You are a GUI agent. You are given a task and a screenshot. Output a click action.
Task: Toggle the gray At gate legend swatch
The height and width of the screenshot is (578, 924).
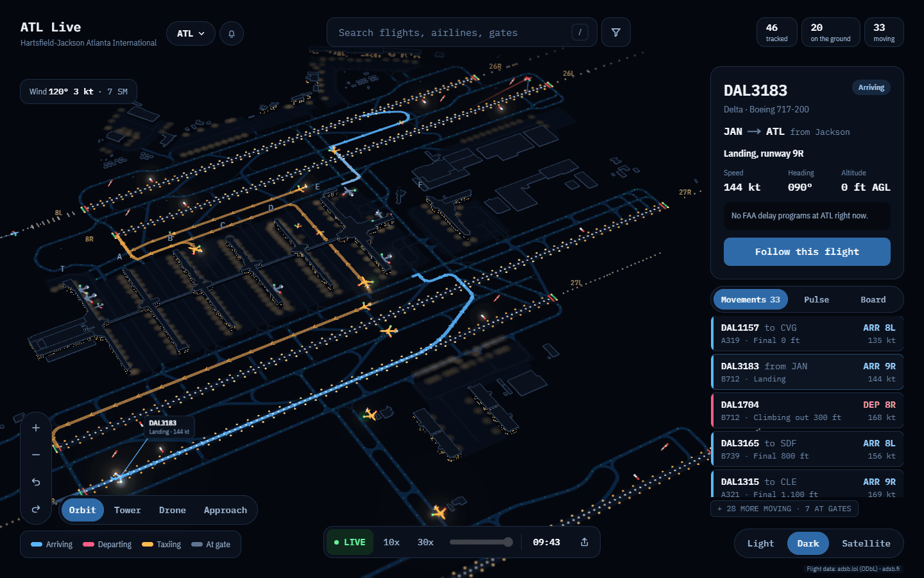point(197,545)
